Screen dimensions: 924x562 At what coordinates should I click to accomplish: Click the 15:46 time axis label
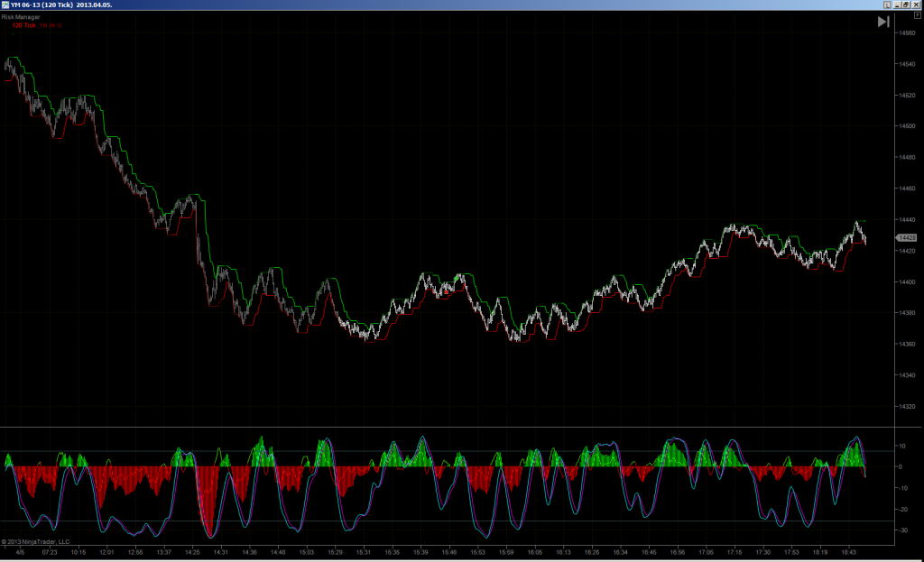(449, 553)
